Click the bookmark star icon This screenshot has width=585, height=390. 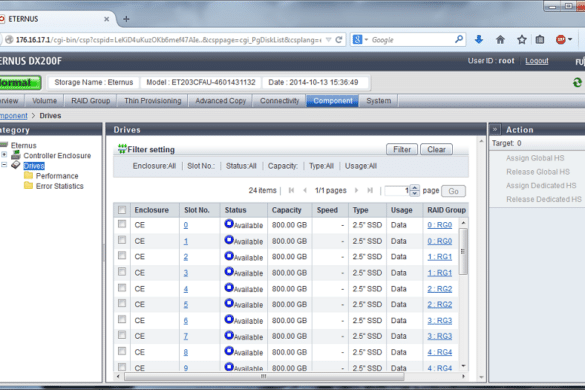[522, 40]
